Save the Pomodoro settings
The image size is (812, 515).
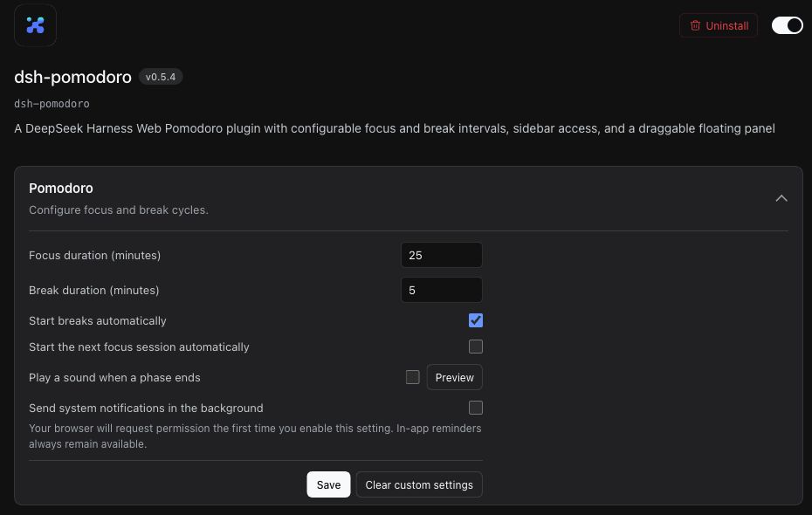point(328,484)
